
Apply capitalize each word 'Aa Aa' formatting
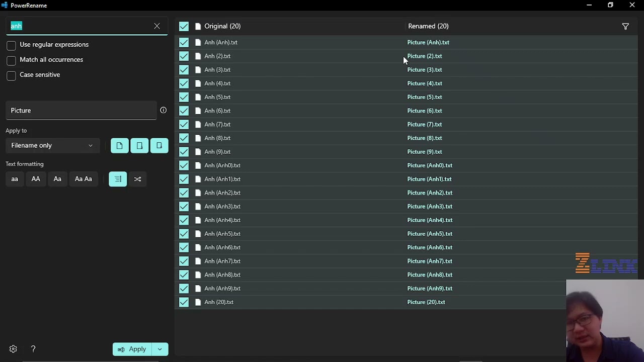[x=84, y=179]
